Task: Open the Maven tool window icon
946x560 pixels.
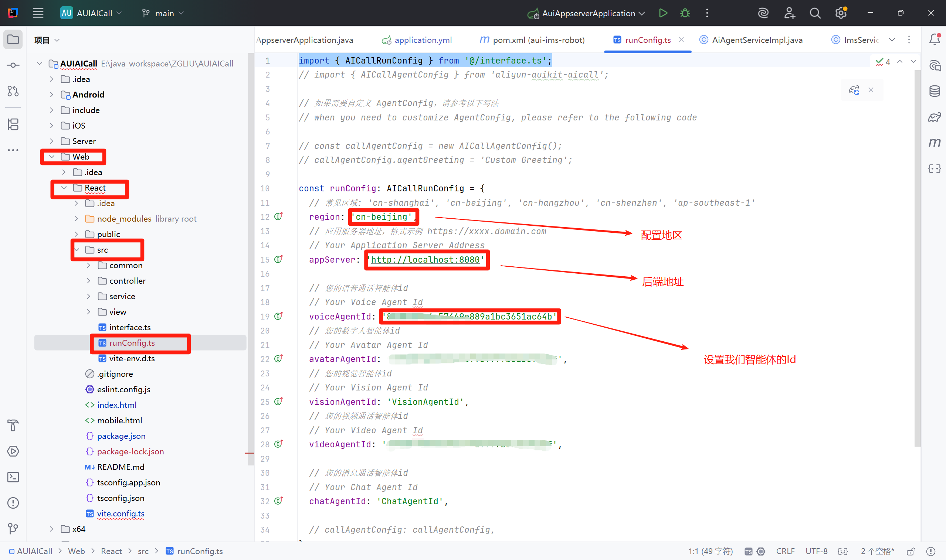Action: pos(934,143)
